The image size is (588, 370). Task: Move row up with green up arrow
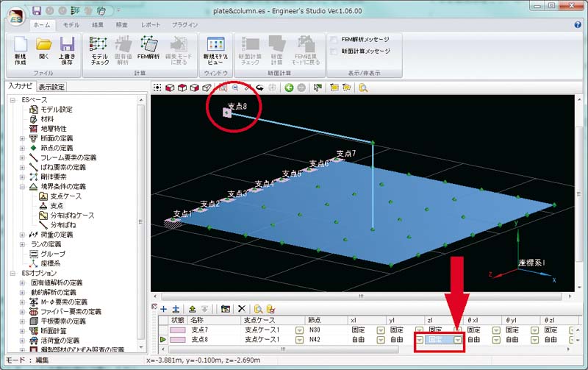pos(193,309)
